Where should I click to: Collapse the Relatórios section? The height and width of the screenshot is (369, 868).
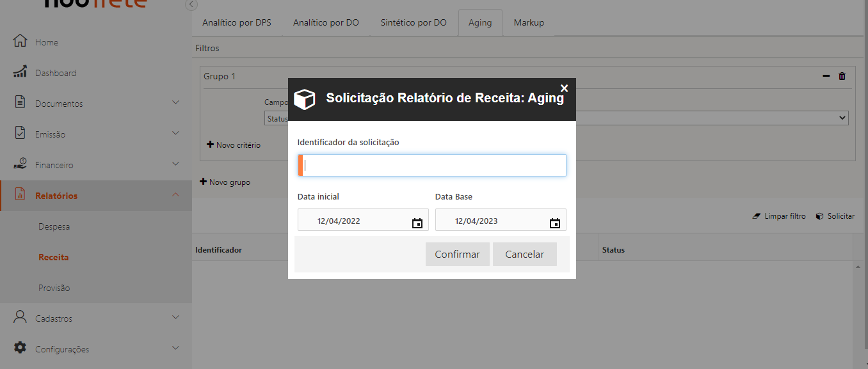pos(175,195)
